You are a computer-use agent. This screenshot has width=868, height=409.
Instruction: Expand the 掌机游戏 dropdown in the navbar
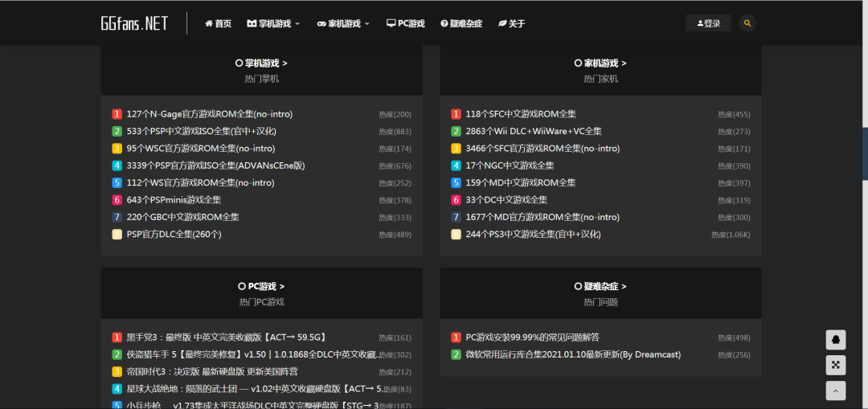pos(273,23)
